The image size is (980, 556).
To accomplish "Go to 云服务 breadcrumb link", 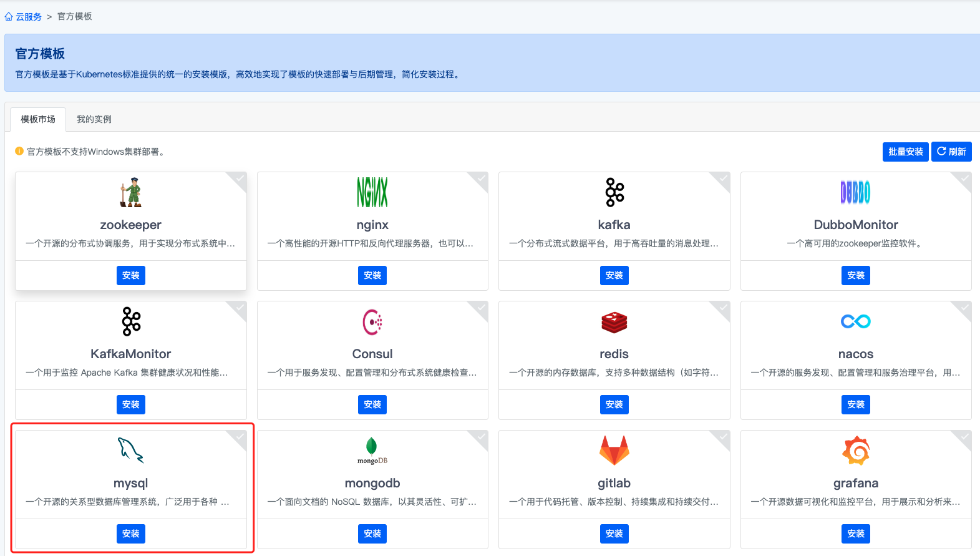I will click(x=29, y=17).
